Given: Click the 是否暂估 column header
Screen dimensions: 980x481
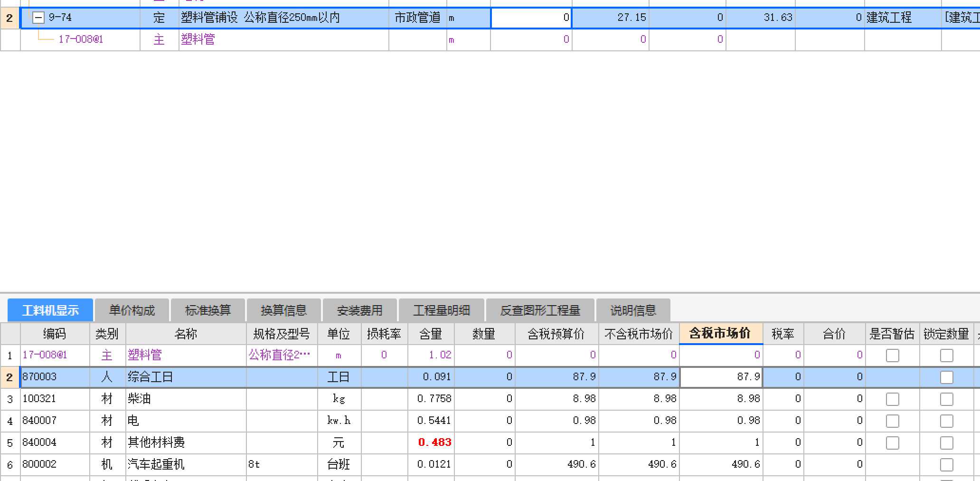Looking at the screenshot, I should pyautogui.click(x=893, y=334).
